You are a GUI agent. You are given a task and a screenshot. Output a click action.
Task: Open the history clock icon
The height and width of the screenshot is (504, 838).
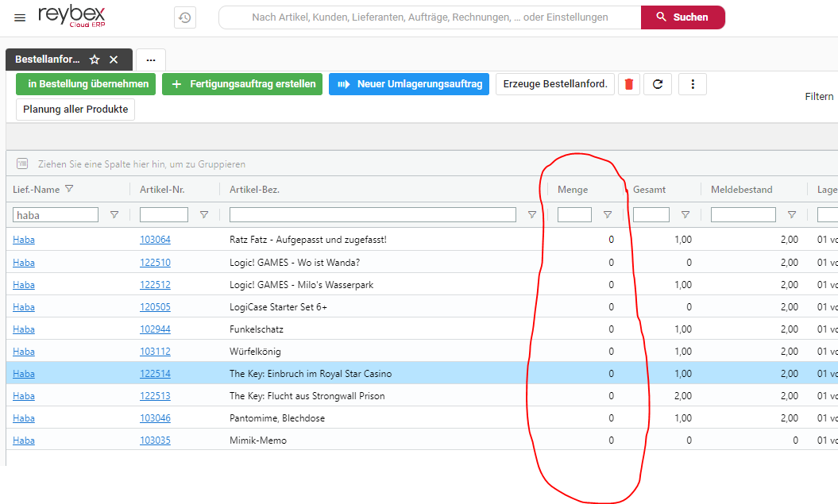(x=185, y=17)
